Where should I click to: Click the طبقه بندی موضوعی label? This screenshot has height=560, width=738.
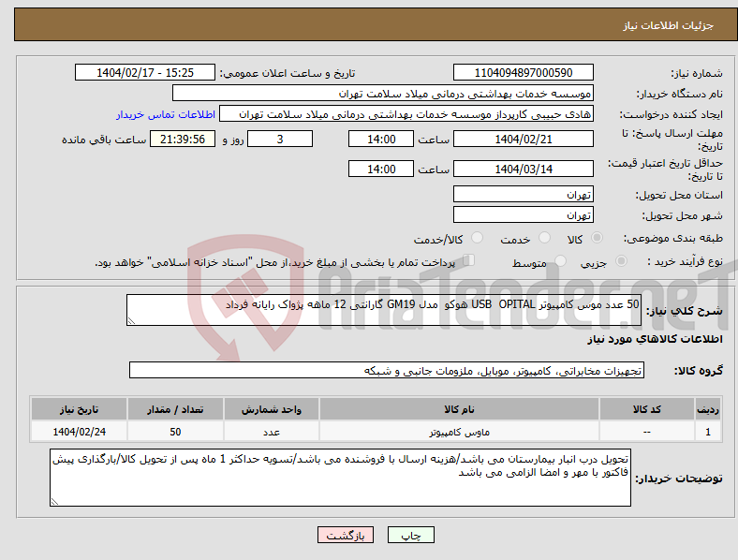(673, 238)
